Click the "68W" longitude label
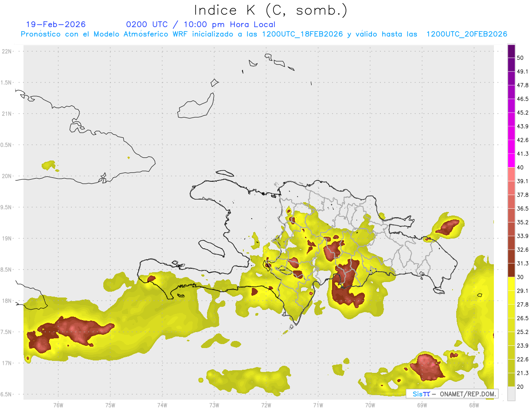Screen dimensions: 532x411 click(x=474, y=405)
